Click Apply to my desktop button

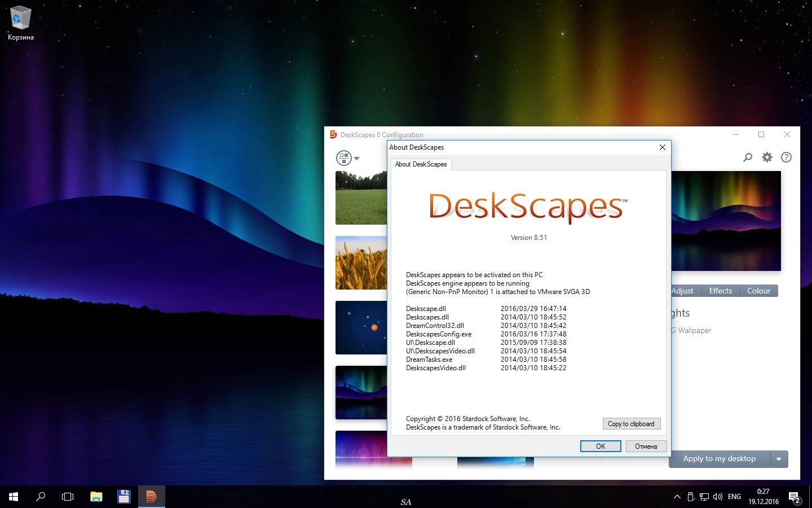(719, 459)
